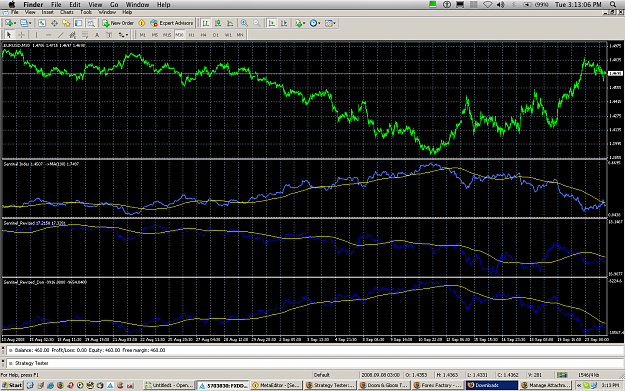The image size is (625, 391).
Task: Open the New Chart dropdown
Action: [x=10, y=23]
